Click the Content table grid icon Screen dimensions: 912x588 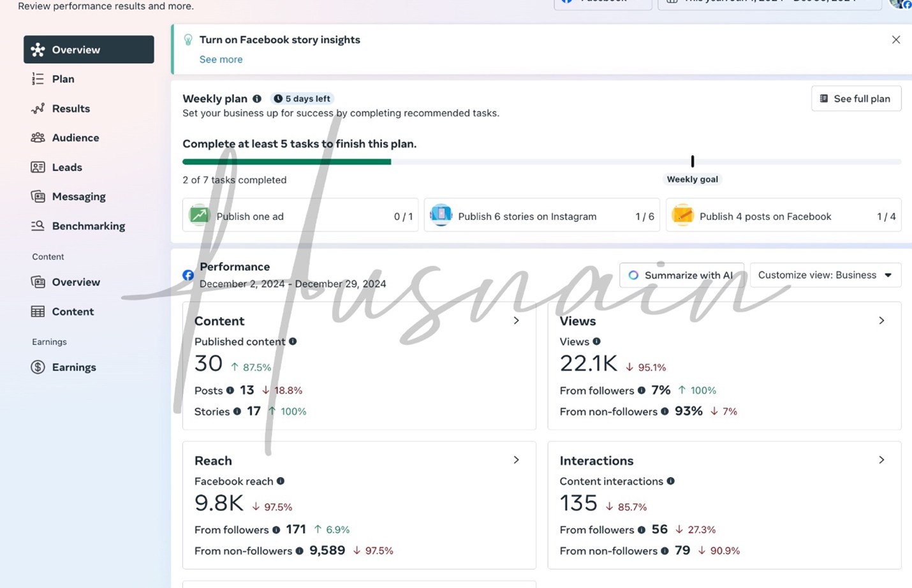click(38, 311)
